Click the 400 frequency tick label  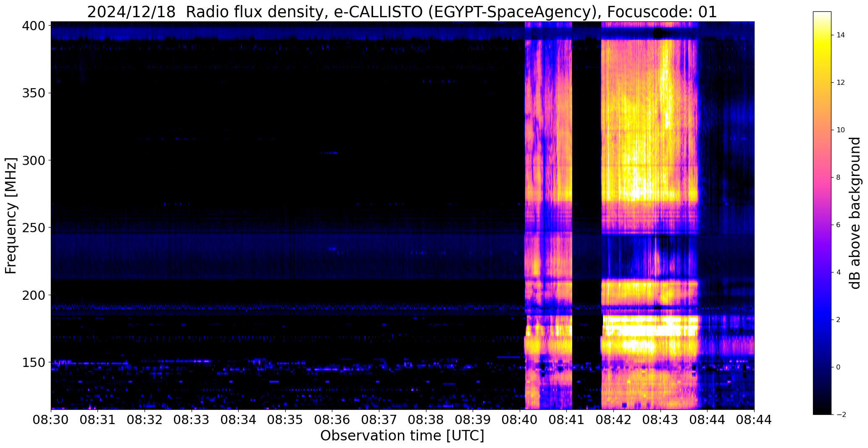[33, 26]
